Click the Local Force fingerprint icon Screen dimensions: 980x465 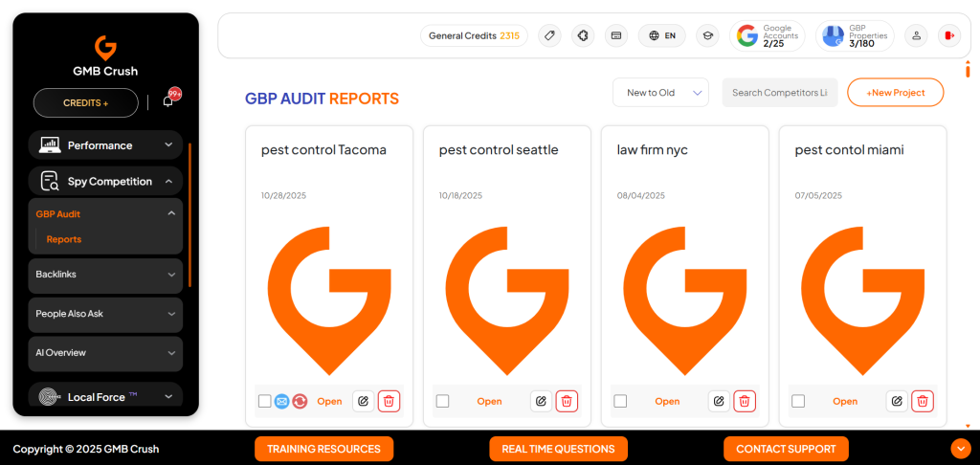coord(50,397)
